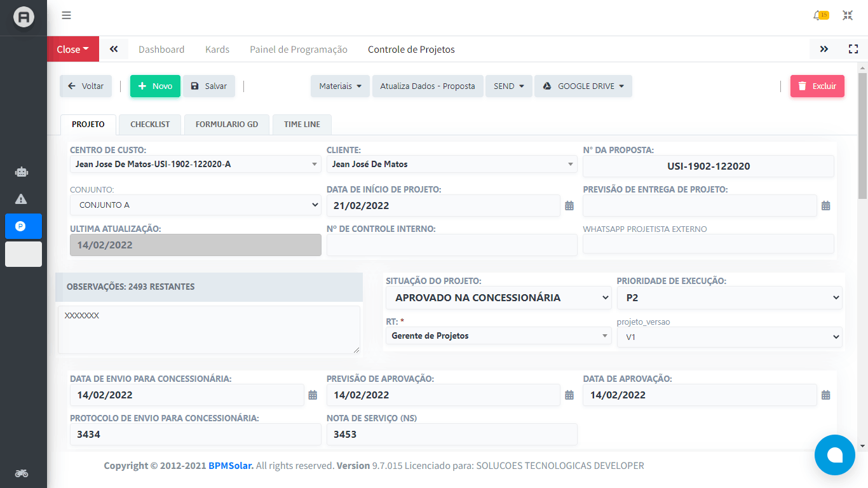868x488 pixels.
Task: Click the Salvar button
Action: pos(209,86)
